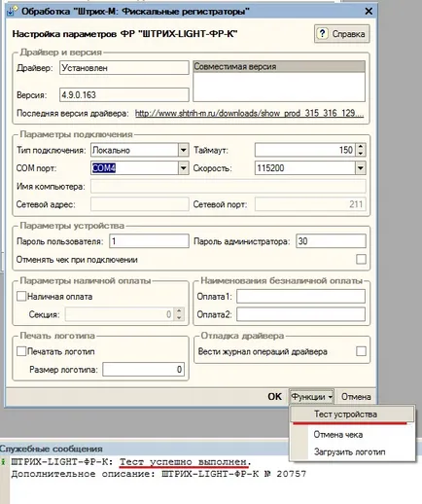Click the Таймаут field showing 150
Screen dimensions: 422x504
305,150
